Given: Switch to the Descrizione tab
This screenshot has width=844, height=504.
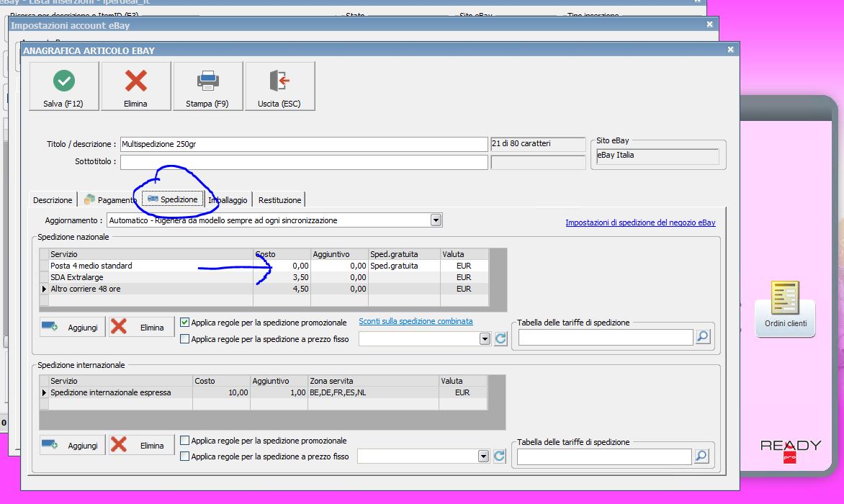Looking at the screenshot, I should point(53,200).
